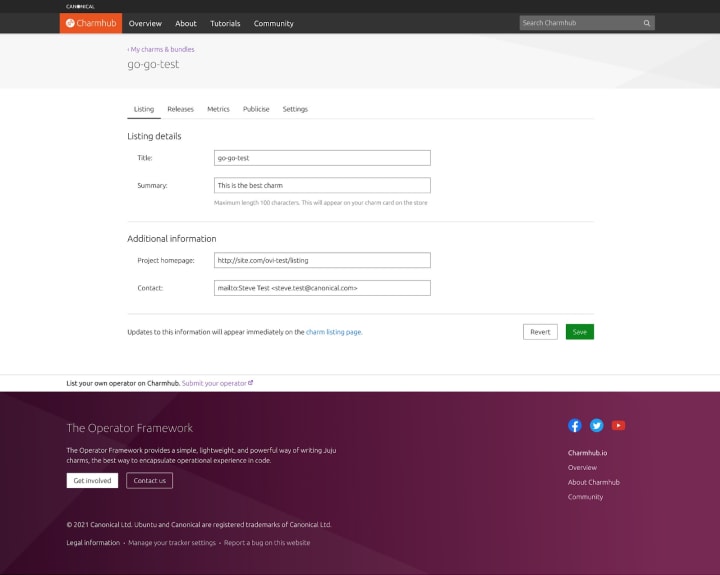
Task: Click the Revert button
Action: 540,332
